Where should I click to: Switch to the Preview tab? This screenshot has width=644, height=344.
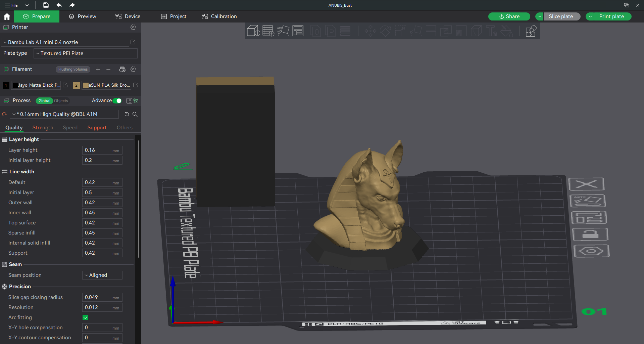click(x=82, y=16)
